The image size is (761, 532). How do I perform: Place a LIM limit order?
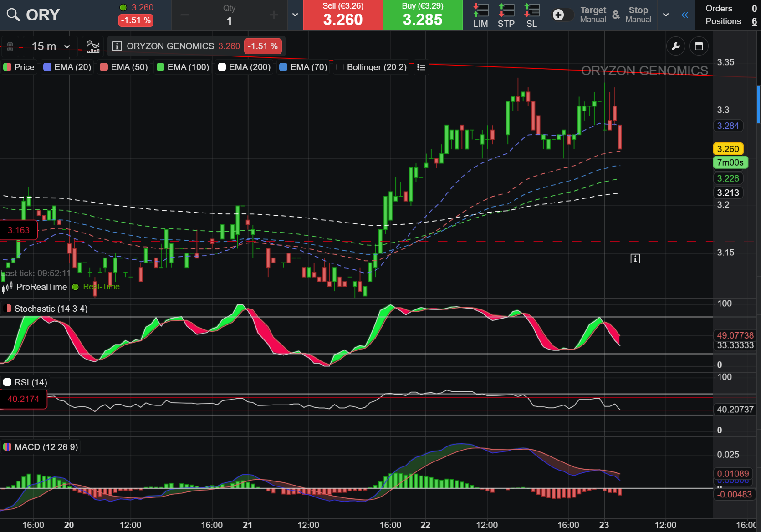pyautogui.click(x=480, y=15)
